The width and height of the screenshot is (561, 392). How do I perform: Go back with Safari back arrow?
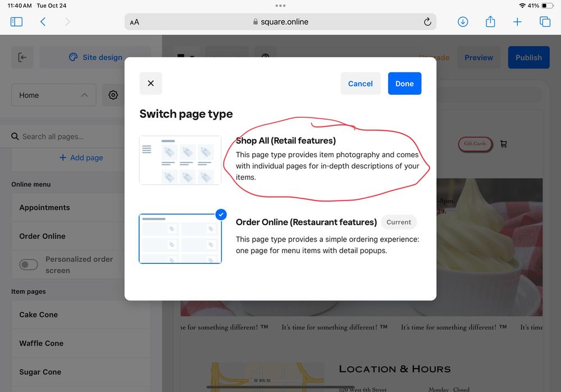pyautogui.click(x=43, y=22)
